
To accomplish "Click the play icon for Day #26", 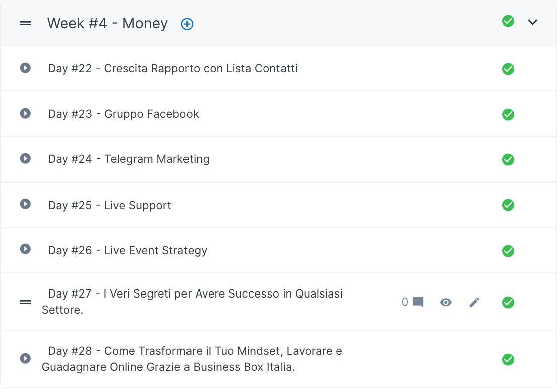I will [x=25, y=249].
